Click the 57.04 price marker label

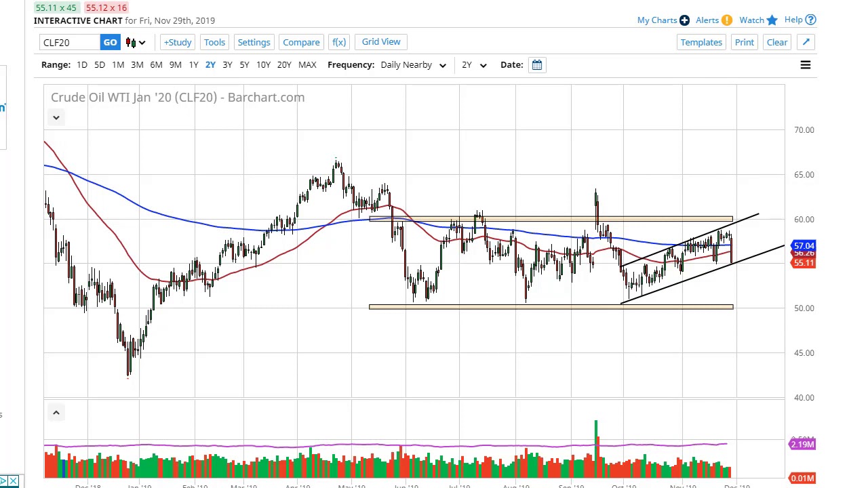(x=804, y=246)
